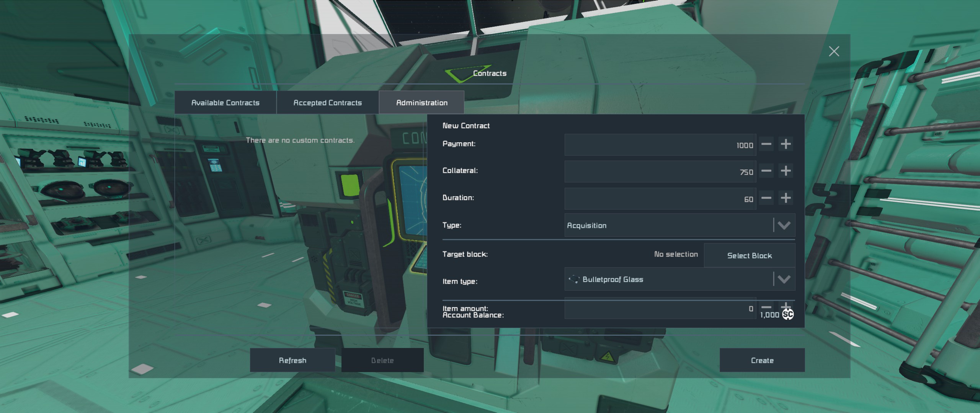Click the Duration value input field
The height and width of the screenshot is (413, 980).
point(660,199)
